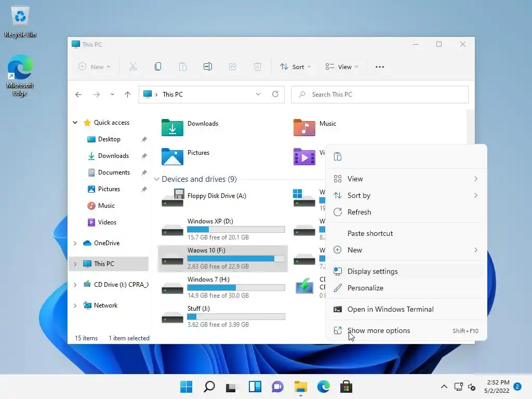This screenshot has width=532, height=399.
Task: Open Microsoft Edge desktop shortcut
Action: (x=20, y=75)
